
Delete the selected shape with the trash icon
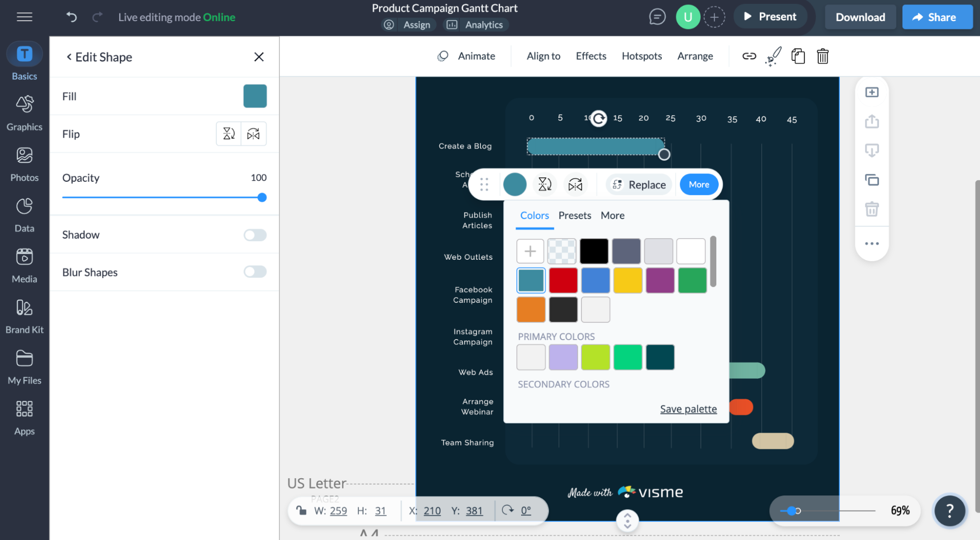point(823,56)
